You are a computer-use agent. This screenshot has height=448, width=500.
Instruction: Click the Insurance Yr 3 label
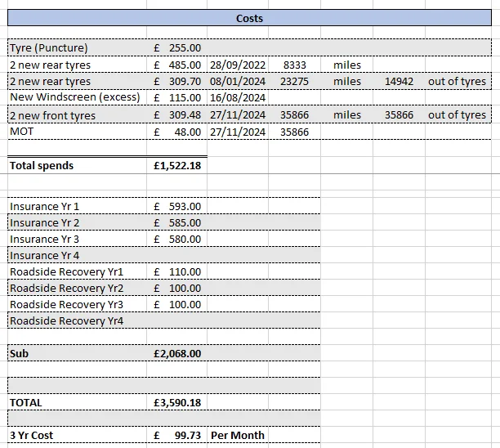click(44, 239)
